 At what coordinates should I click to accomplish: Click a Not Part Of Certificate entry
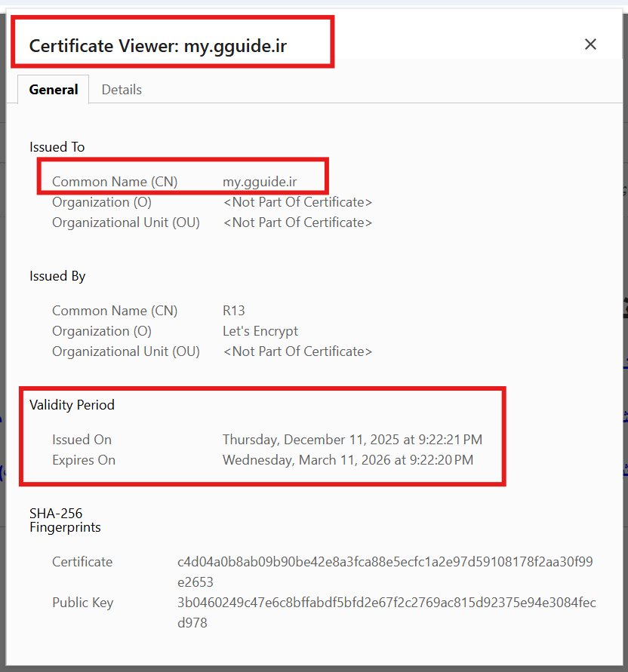(x=297, y=201)
